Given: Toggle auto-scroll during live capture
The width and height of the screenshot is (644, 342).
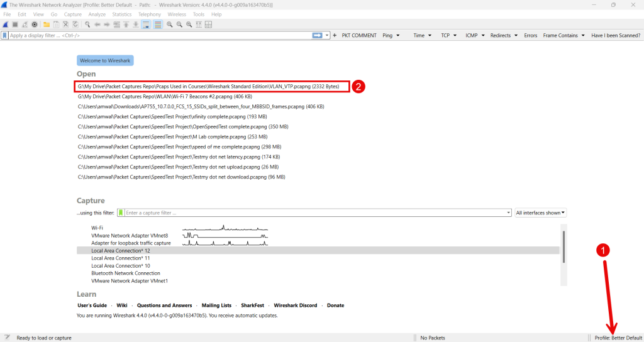Looking at the screenshot, I should click(x=146, y=25).
